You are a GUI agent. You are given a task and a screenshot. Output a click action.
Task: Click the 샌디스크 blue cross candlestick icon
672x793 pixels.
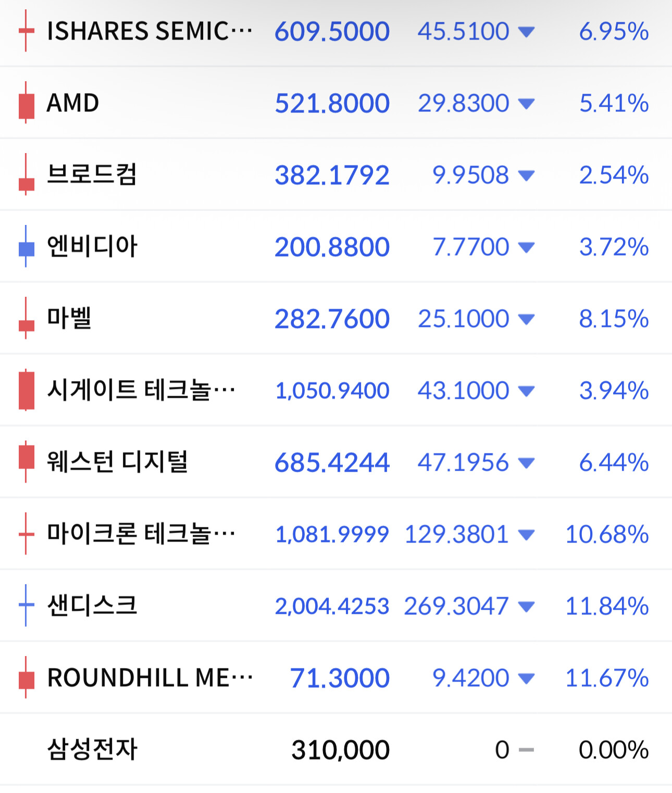click(26, 606)
